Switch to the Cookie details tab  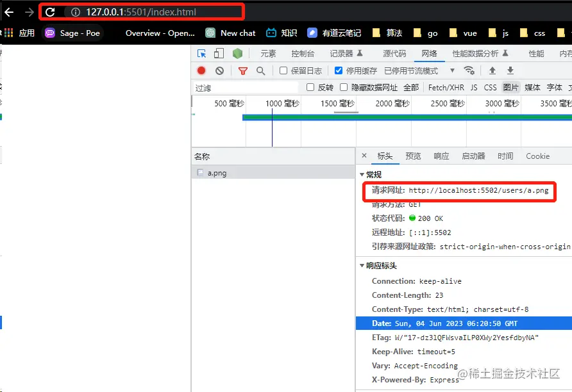[538, 156]
